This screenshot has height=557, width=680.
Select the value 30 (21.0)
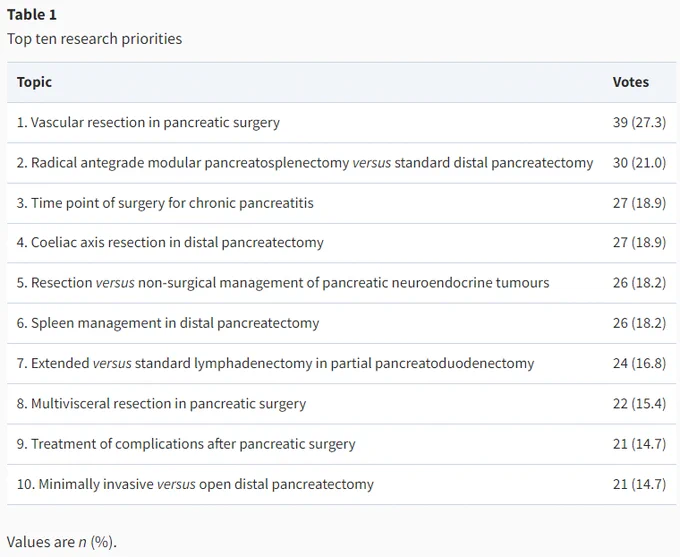pyautogui.click(x=639, y=163)
